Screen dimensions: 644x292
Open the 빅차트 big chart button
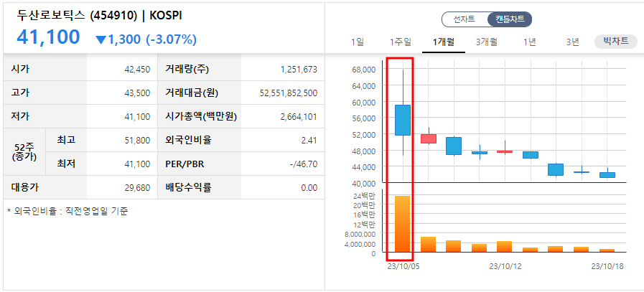coord(616,41)
